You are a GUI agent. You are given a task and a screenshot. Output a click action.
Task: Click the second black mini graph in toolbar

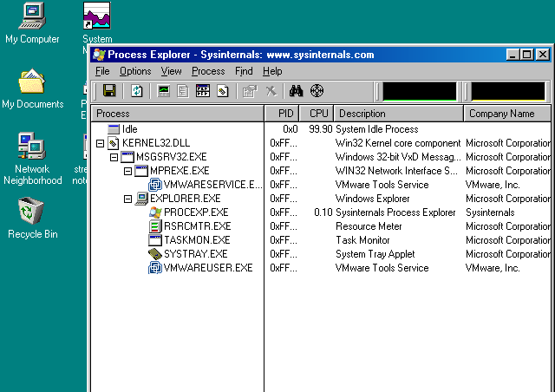coord(508,91)
